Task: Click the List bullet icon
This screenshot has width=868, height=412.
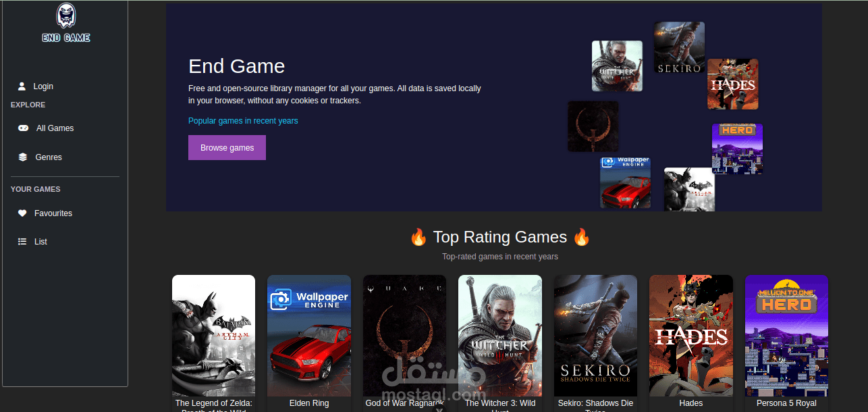Action: pos(22,242)
